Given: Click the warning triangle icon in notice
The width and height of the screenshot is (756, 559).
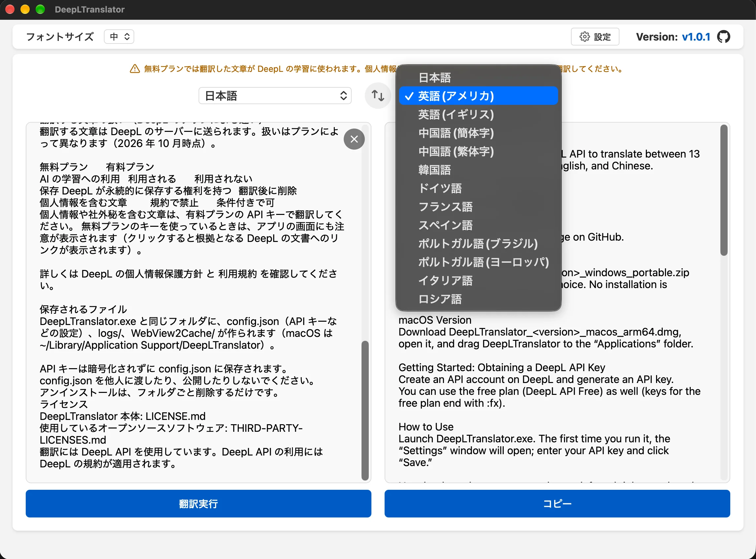Looking at the screenshot, I should pyautogui.click(x=135, y=69).
